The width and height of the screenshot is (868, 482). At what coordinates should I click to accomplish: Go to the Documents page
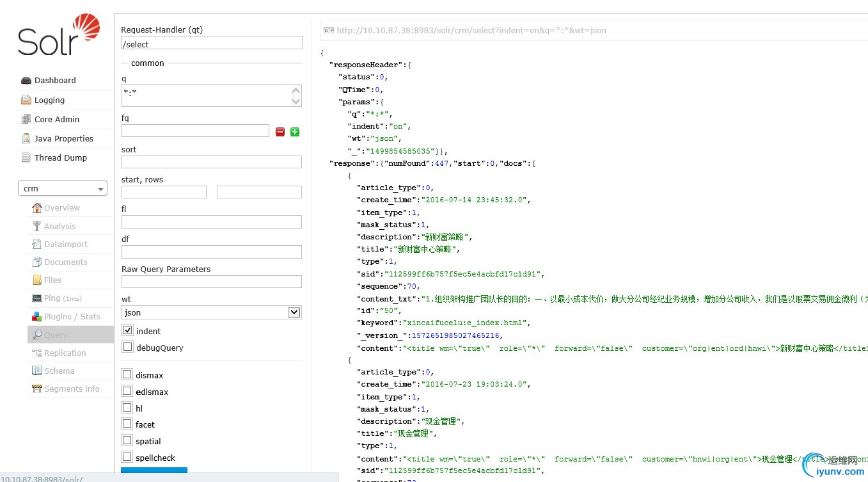coord(70,262)
